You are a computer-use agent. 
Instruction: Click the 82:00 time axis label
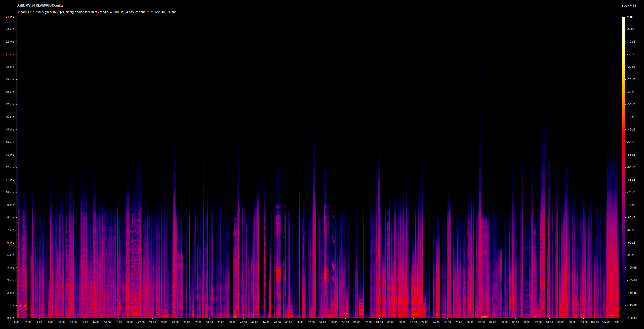[x=481, y=322]
